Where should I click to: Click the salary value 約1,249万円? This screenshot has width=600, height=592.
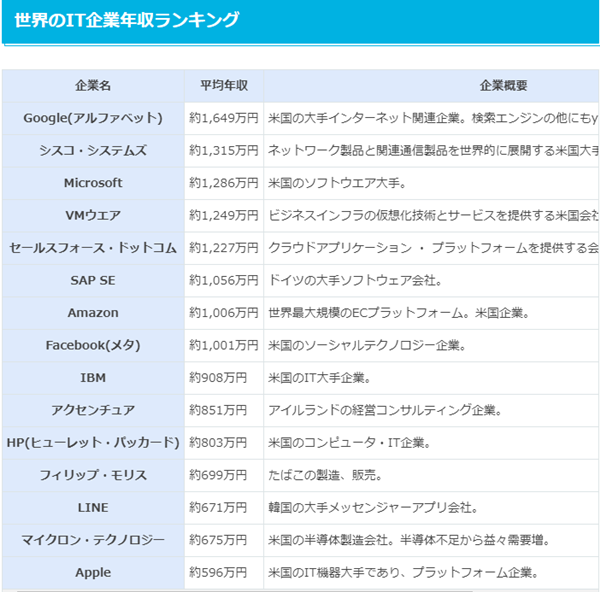pyautogui.click(x=224, y=215)
